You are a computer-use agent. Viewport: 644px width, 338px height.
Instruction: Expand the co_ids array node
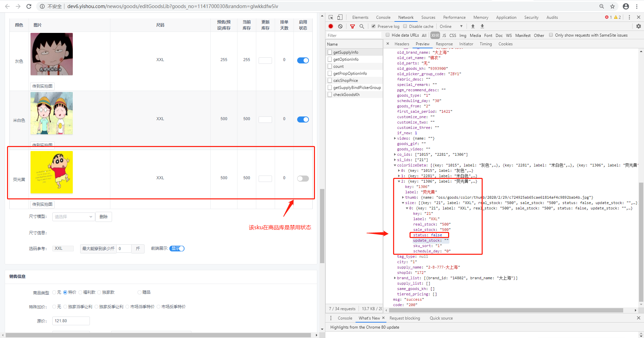[395, 154]
